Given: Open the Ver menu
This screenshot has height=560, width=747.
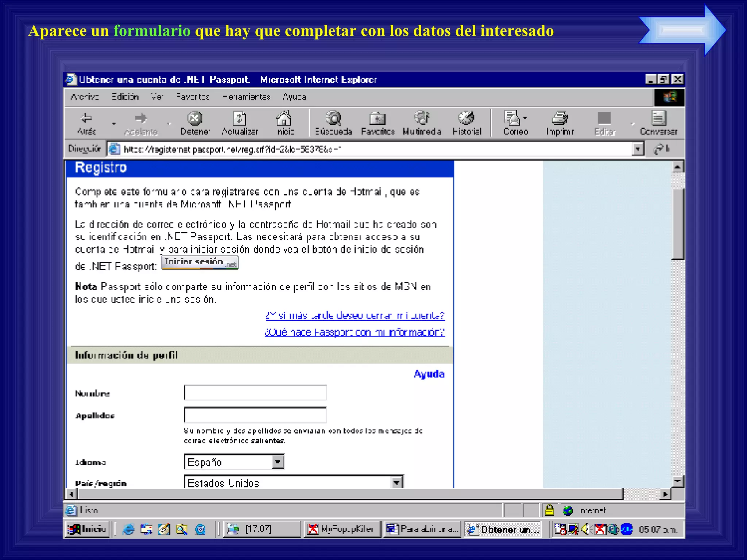Looking at the screenshot, I should 157,97.
